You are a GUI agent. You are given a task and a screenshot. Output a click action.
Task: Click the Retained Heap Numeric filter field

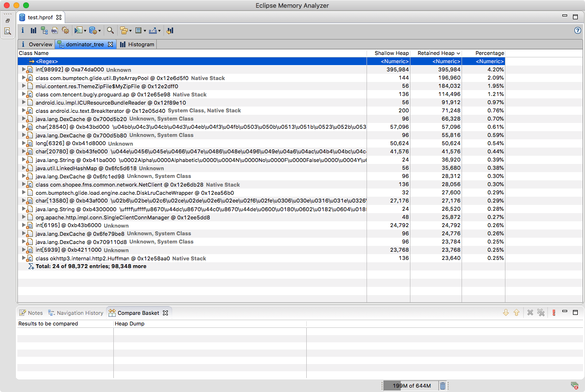point(436,61)
